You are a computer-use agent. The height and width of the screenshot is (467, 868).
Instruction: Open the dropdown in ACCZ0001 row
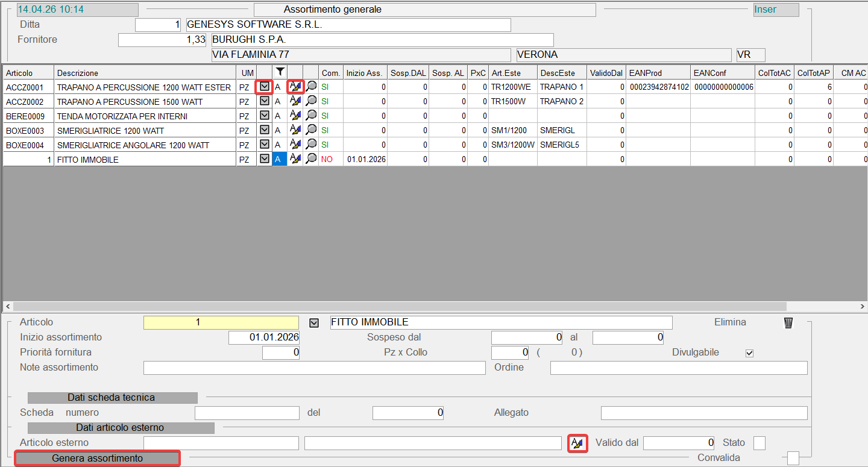265,87
